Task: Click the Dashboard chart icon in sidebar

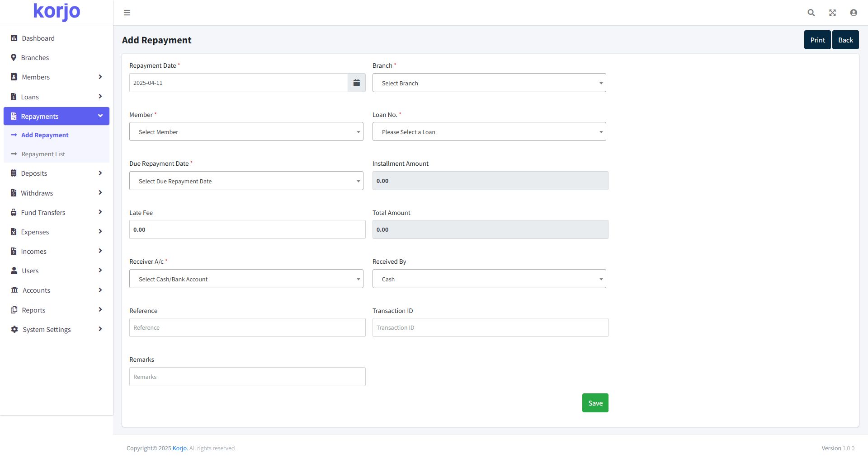Action: (x=14, y=38)
